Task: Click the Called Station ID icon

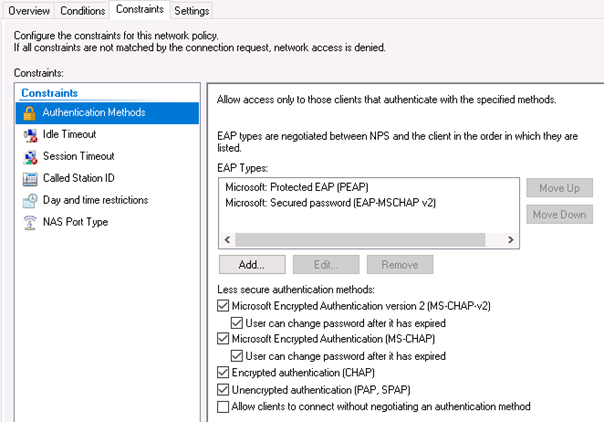Action: (30, 179)
